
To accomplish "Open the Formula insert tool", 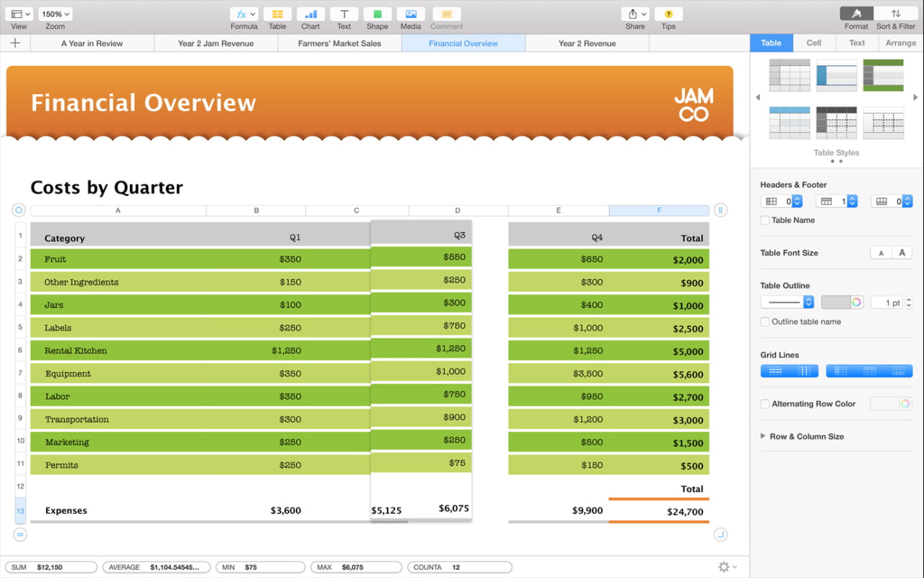I will (244, 14).
